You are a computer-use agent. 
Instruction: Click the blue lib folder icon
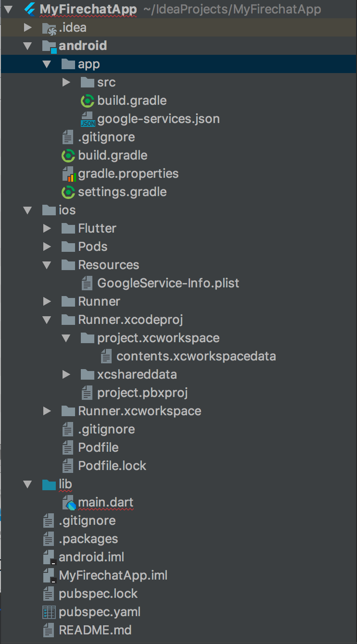(x=49, y=484)
